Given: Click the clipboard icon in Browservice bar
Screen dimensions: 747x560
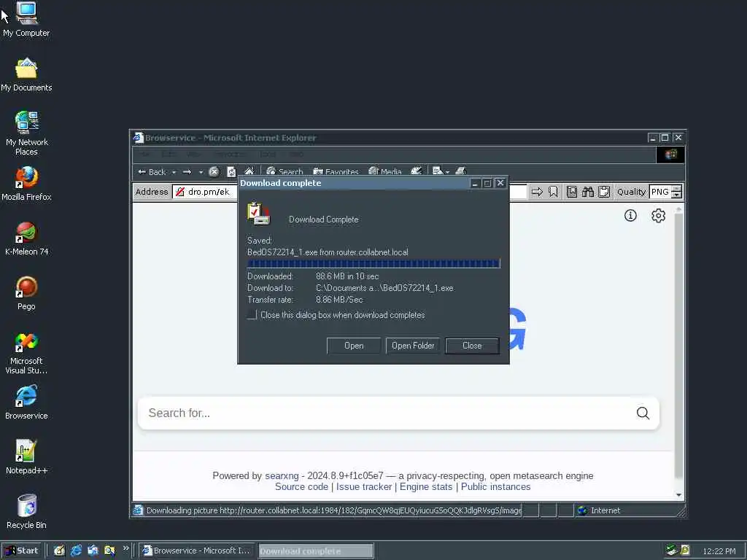Looking at the screenshot, I should pos(604,192).
